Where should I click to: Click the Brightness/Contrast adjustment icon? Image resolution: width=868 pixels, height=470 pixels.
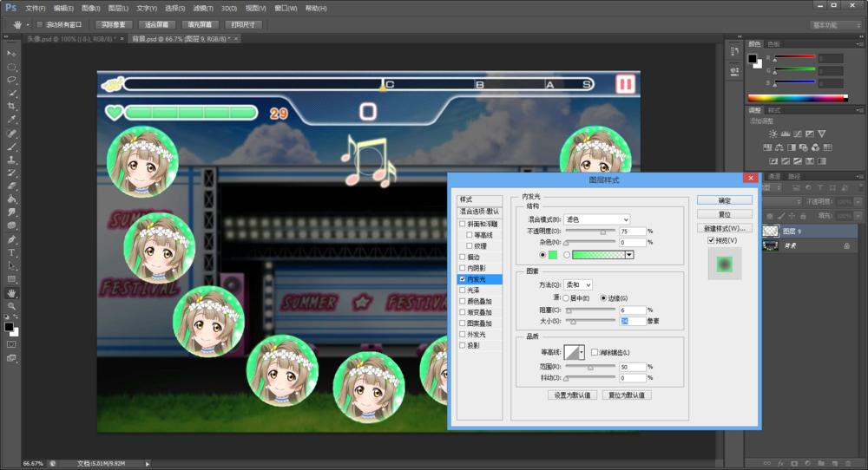click(772, 134)
